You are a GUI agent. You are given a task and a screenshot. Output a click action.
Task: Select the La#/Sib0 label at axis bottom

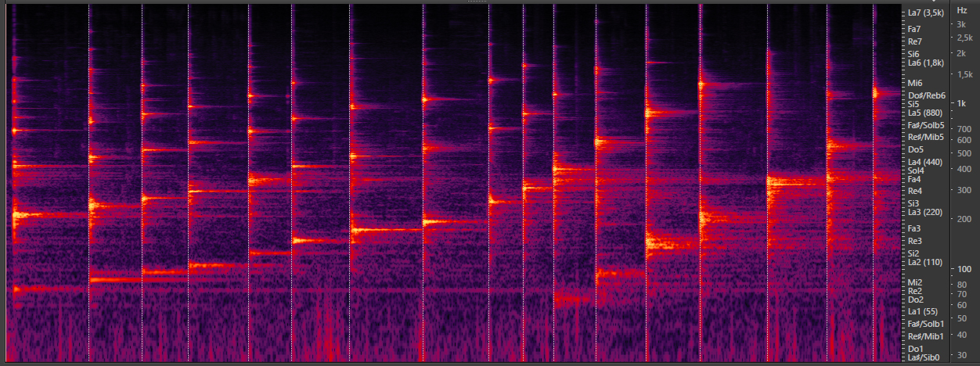coord(924,357)
